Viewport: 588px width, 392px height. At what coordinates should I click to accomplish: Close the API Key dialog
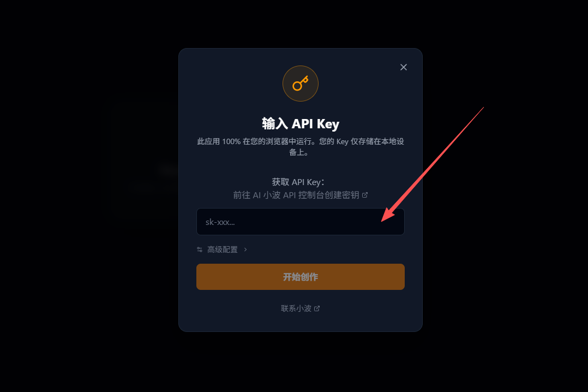click(x=404, y=67)
